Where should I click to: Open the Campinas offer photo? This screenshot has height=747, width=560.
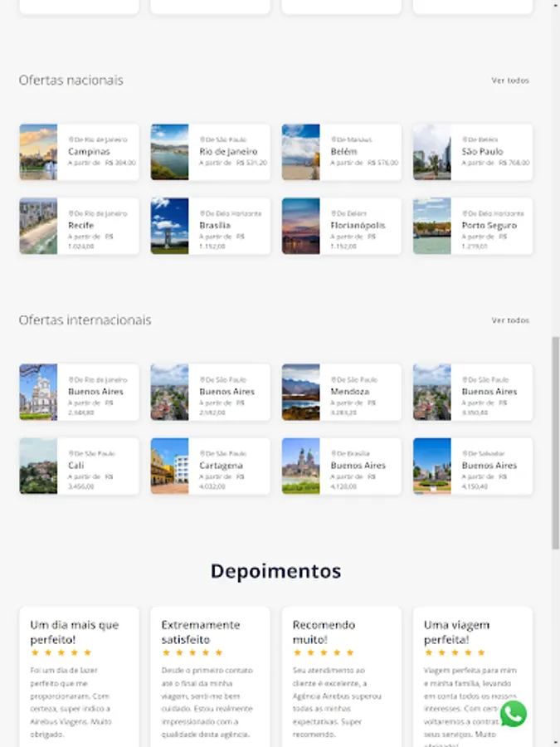tap(38, 152)
